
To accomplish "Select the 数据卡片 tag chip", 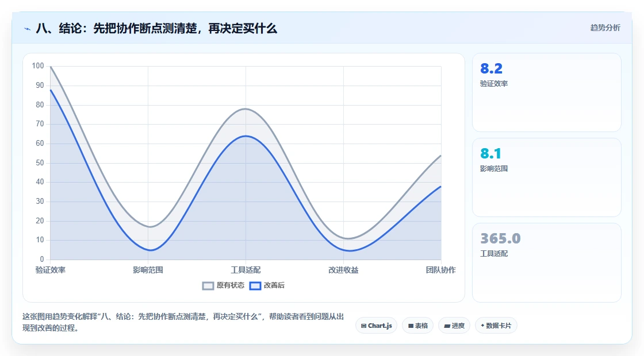I will 496,326.
